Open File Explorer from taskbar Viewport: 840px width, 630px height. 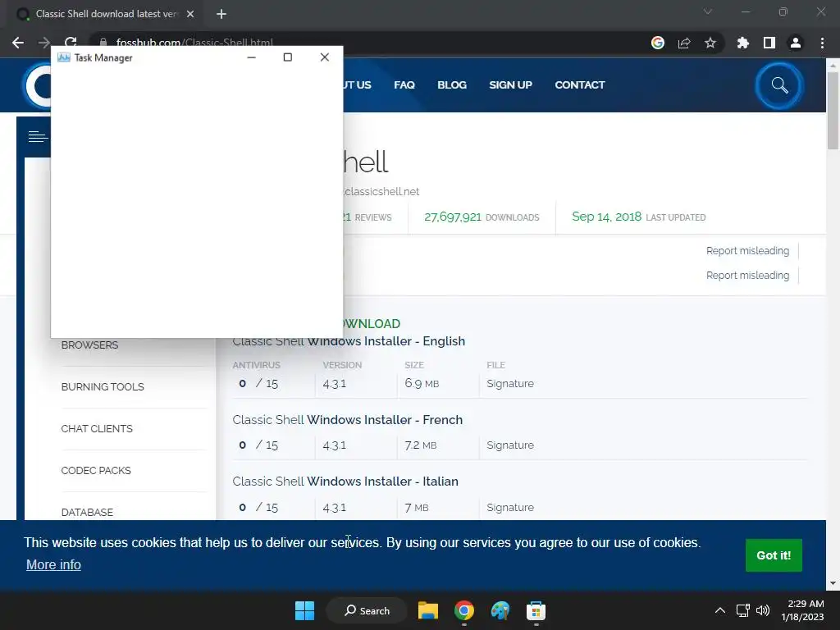[x=428, y=610]
